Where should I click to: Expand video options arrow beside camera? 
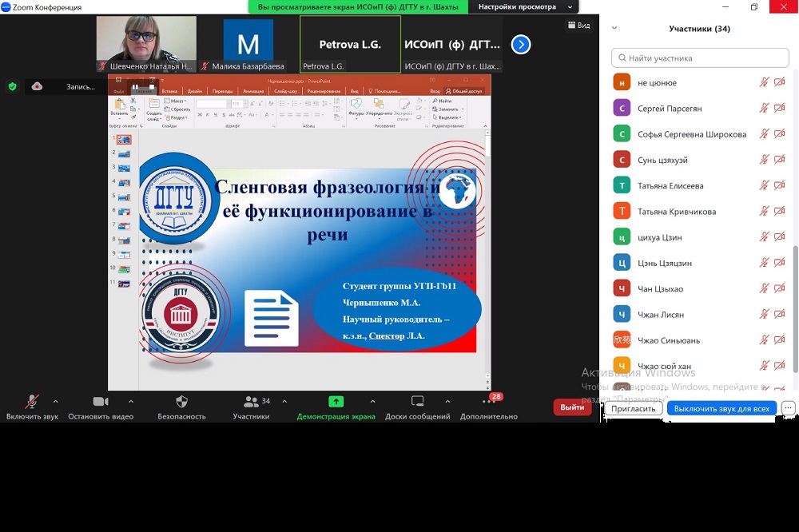(x=131, y=401)
